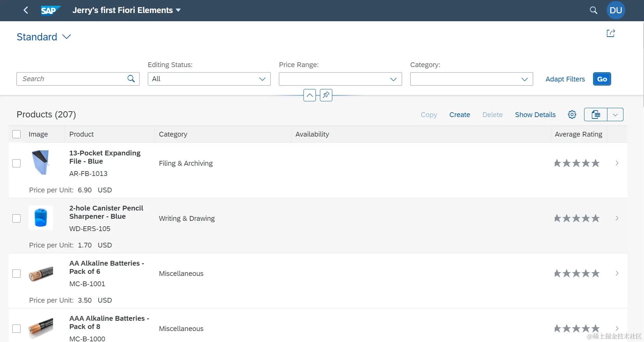
Task: Click the Filing & Archiving category cell
Action: (186, 163)
